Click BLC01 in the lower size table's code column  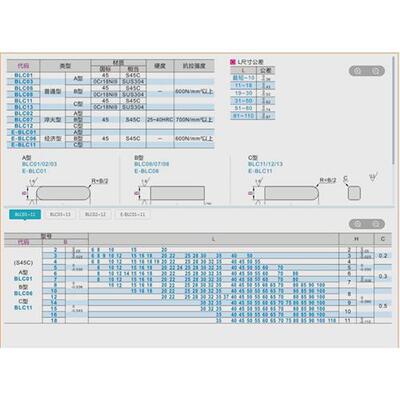point(23,279)
